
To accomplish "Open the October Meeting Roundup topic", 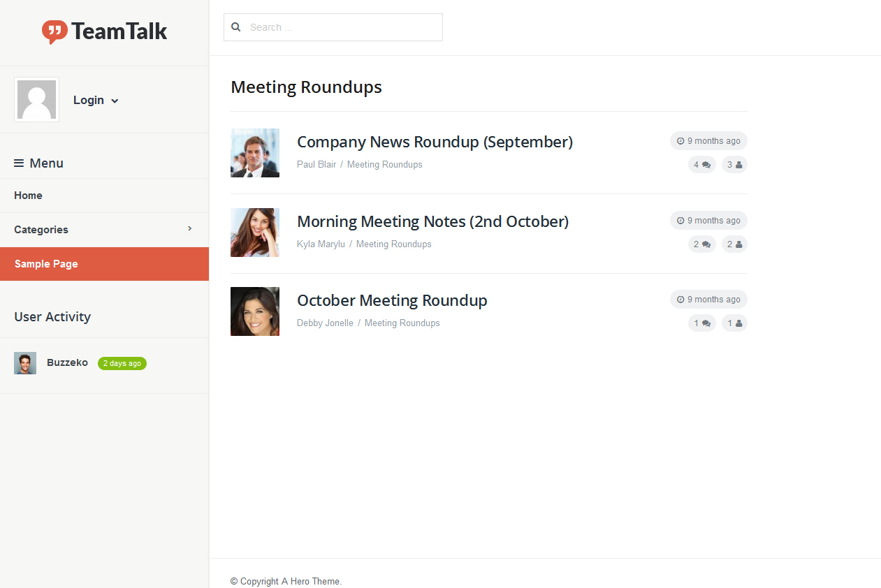I will click(x=392, y=300).
